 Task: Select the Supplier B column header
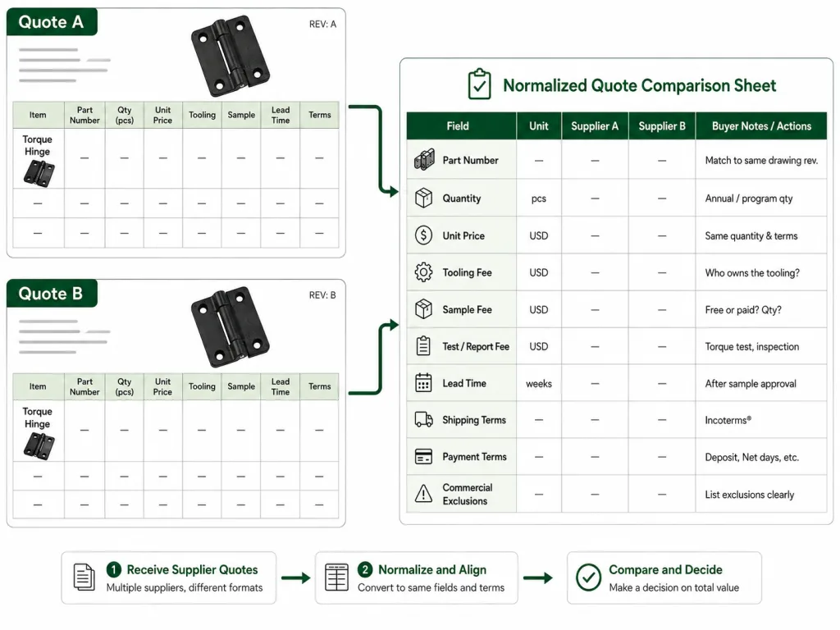662,126
